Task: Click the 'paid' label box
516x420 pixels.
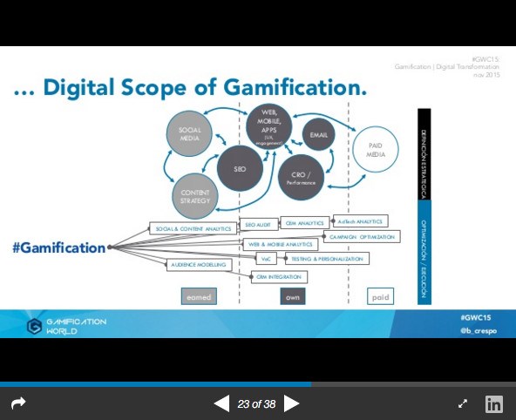Action: point(380,296)
